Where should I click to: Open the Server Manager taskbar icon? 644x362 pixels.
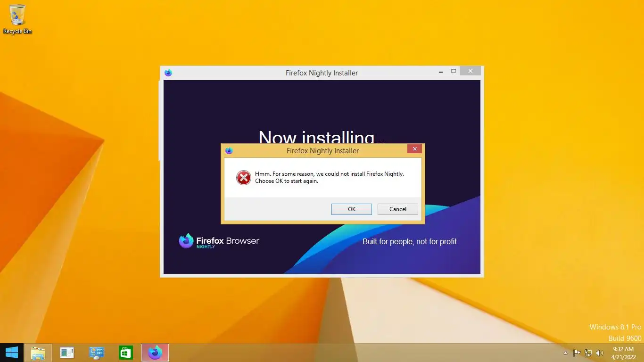pyautogui.click(x=67, y=353)
